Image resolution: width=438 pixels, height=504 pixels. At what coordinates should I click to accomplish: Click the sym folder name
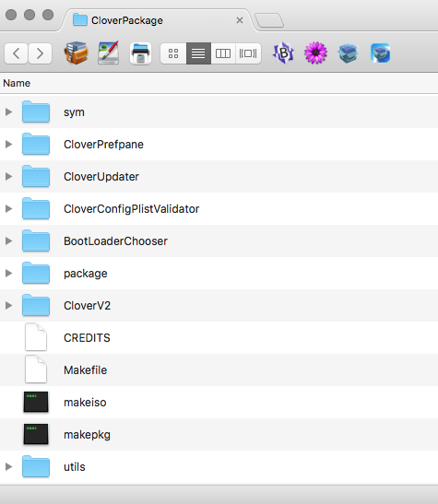click(74, 112)
